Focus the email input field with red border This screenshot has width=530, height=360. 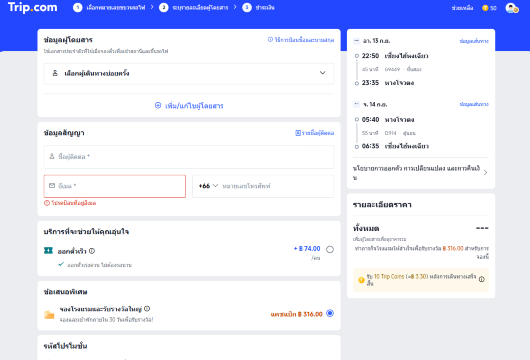click(x=115, y=186)
